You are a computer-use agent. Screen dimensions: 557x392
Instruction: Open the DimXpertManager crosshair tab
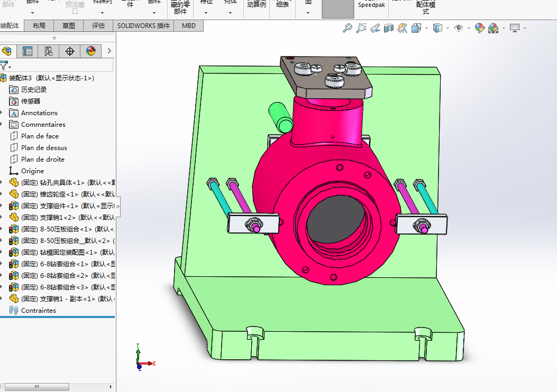69,51
